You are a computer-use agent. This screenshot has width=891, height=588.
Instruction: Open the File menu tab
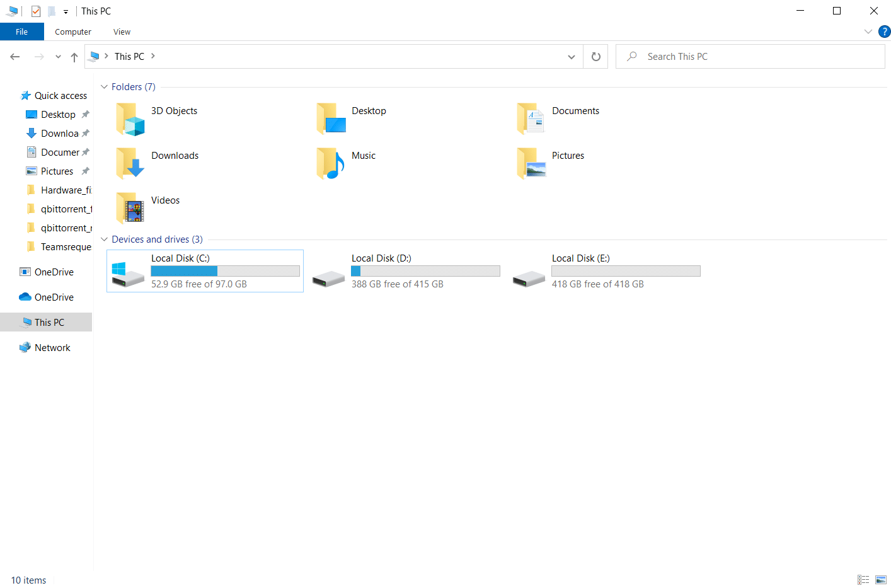(x=22, y=32)
